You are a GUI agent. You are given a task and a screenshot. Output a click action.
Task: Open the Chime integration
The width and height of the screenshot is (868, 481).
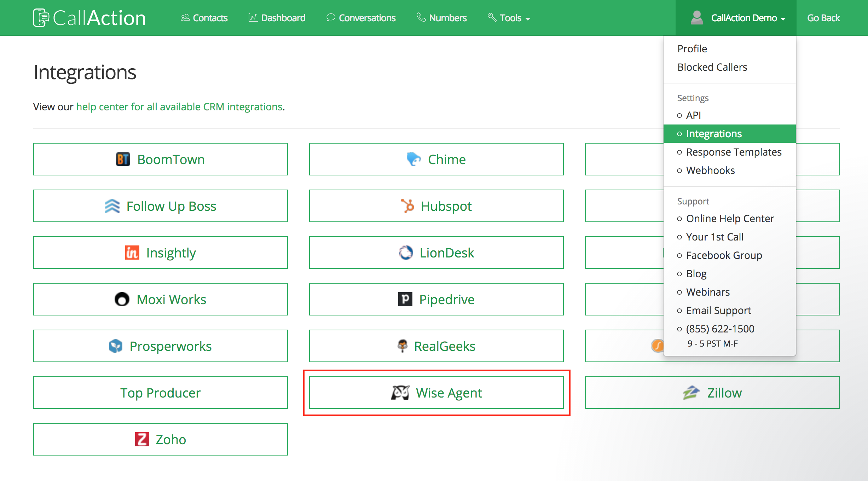pos(436,159)
